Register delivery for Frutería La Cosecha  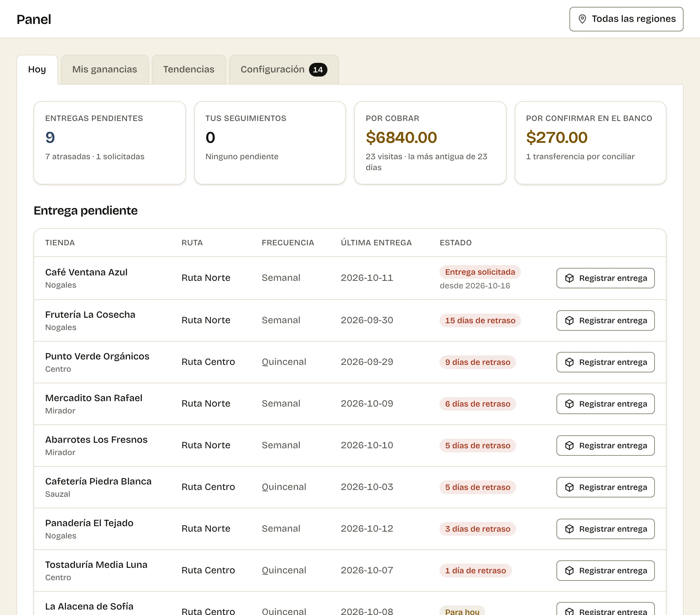point(605,320)
